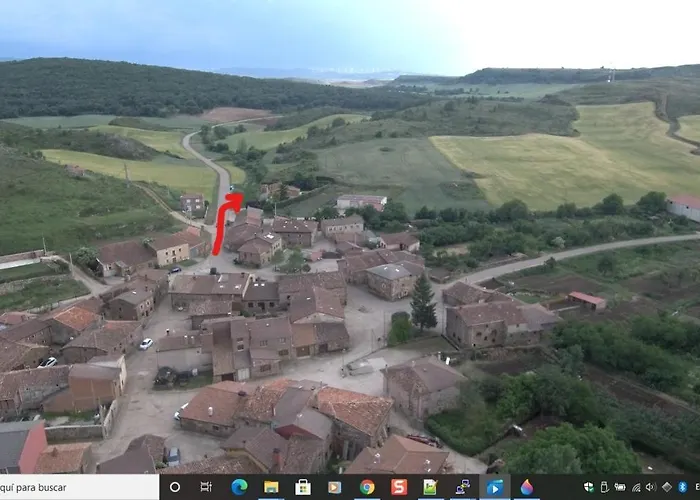Open the green notepad app icon
Screen dimensions: 700x500
coord(430,487)
